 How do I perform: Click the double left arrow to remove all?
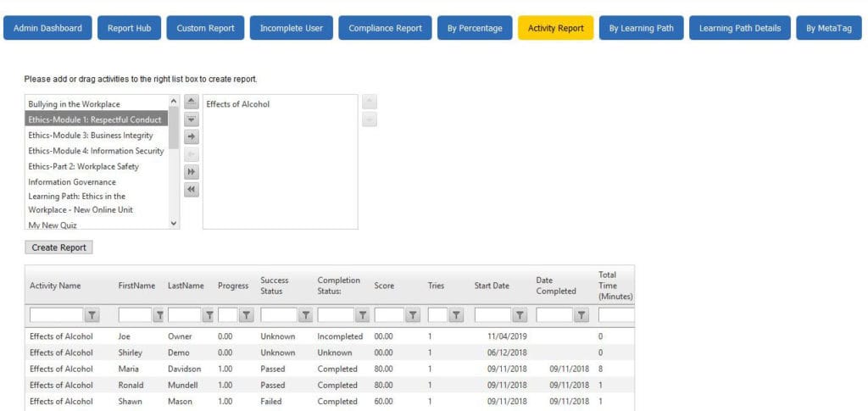point(192,190)
